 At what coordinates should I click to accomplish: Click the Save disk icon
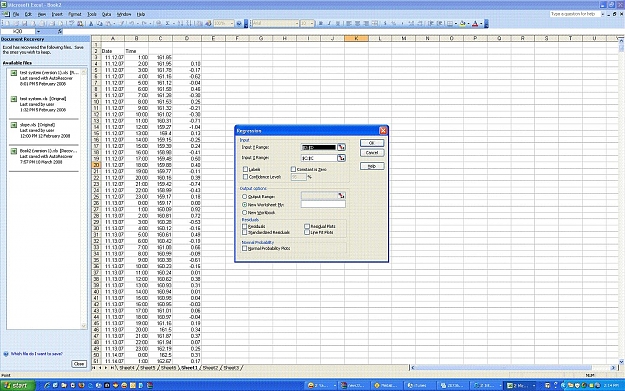point(24,23)
